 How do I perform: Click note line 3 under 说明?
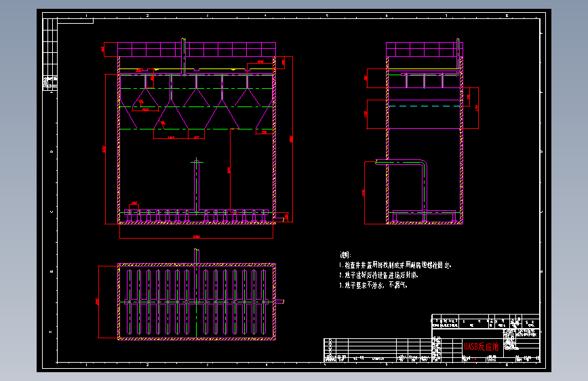373,285
